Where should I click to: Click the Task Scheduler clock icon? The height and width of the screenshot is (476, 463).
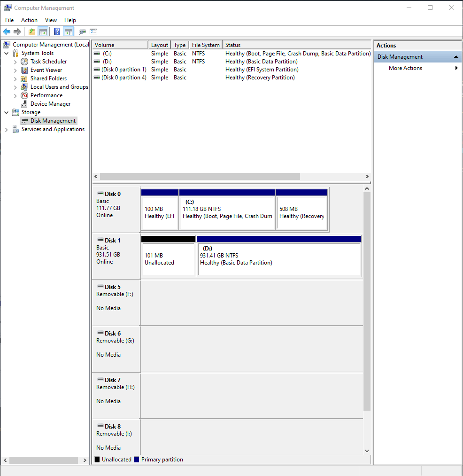coord(24,62)
